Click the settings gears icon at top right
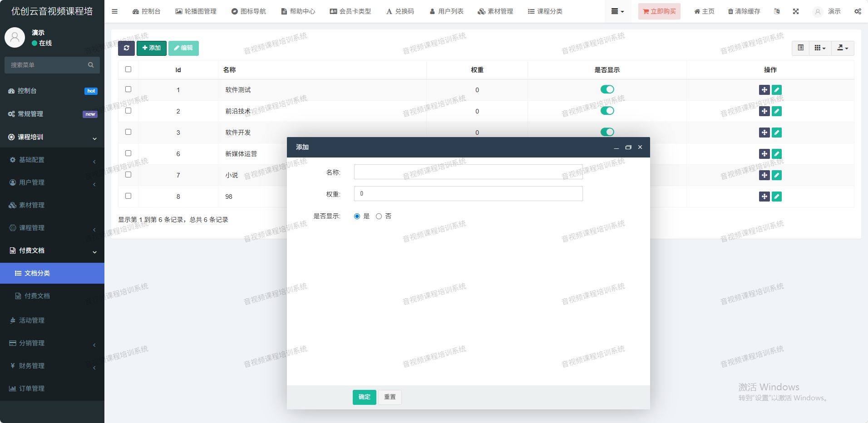 858,11
